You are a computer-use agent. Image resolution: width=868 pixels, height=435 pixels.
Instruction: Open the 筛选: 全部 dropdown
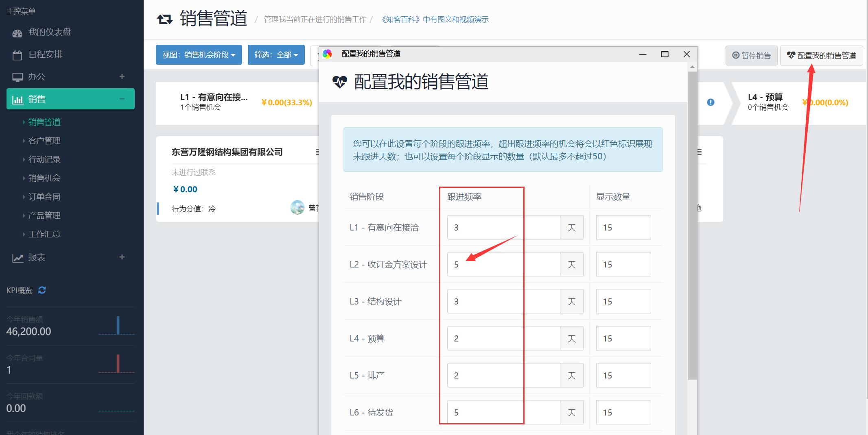point(276,55)
